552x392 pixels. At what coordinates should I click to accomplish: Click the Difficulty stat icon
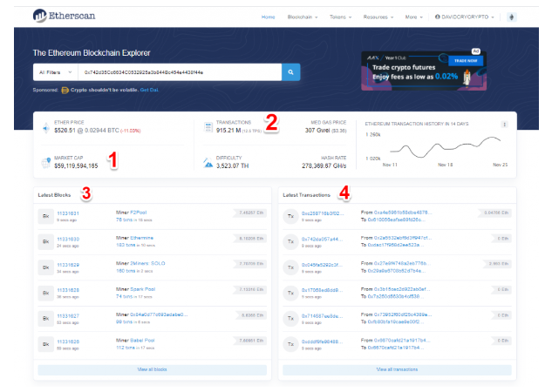pyautogui.click(x=208, y=163)
